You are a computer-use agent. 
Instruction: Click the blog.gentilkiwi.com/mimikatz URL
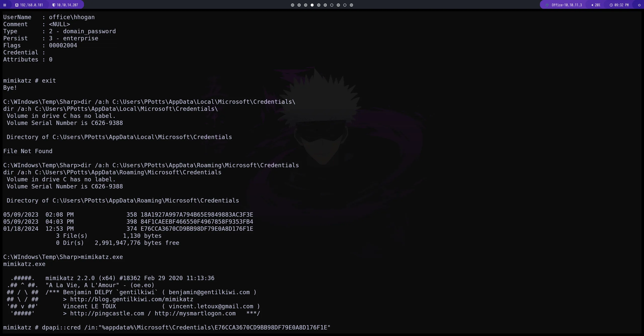point(131,299)
